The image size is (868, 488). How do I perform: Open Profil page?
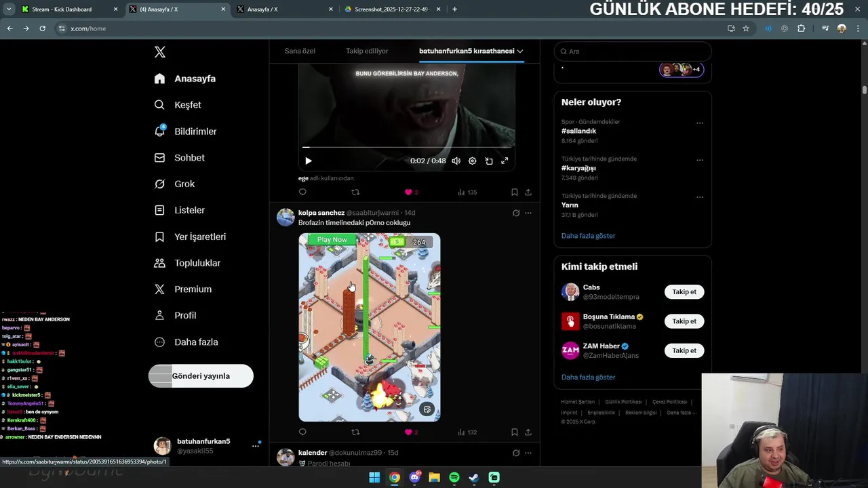tap(175, 315)
